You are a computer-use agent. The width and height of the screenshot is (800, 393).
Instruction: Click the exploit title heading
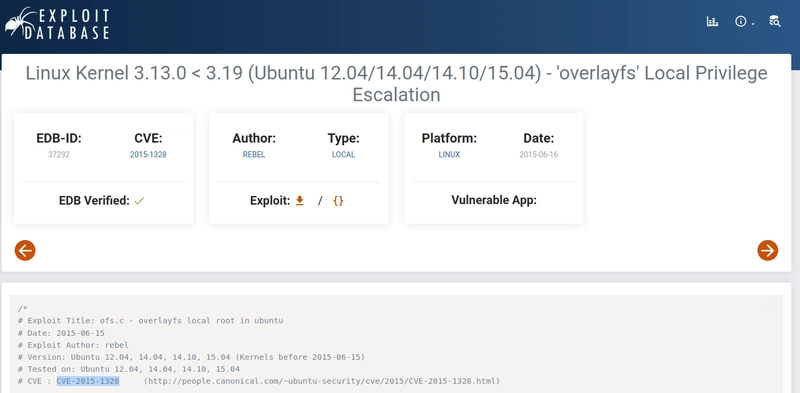(x=396, y=84)
